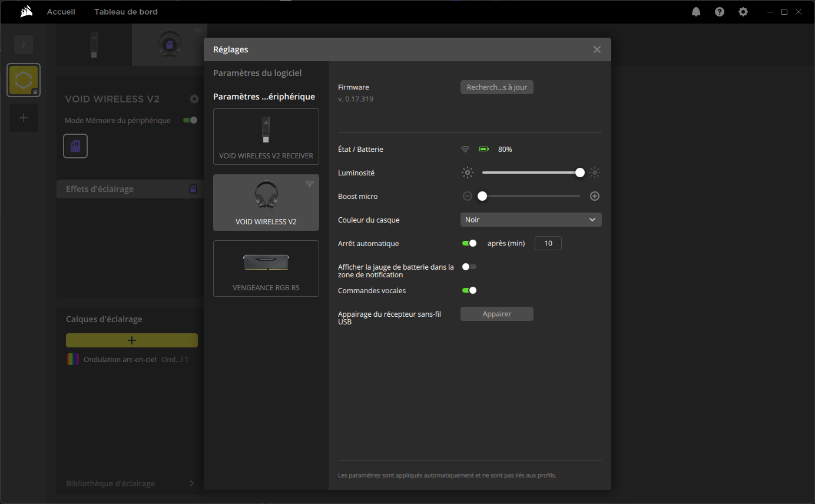Open the help question mark icon
The height and width of the screenshot is (504, 815).
(720, 12)
